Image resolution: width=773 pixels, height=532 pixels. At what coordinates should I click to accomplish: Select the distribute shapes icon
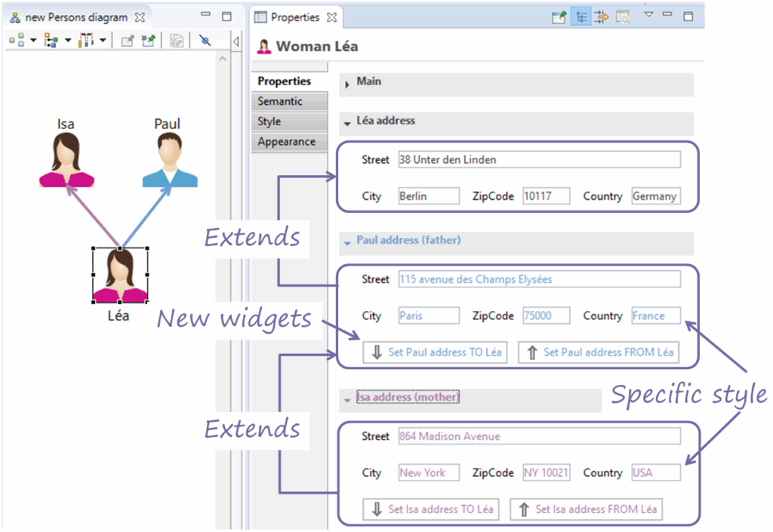tap(85, 39)
